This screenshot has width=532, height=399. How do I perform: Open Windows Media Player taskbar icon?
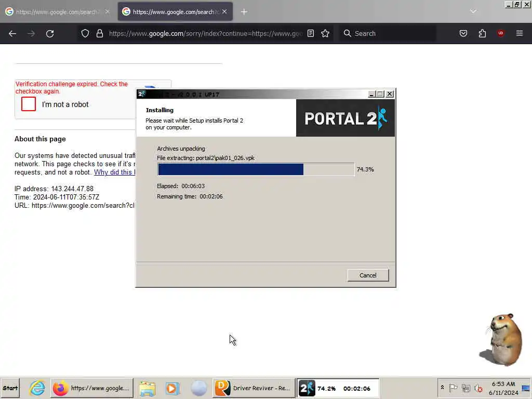[x=172, y=389]
